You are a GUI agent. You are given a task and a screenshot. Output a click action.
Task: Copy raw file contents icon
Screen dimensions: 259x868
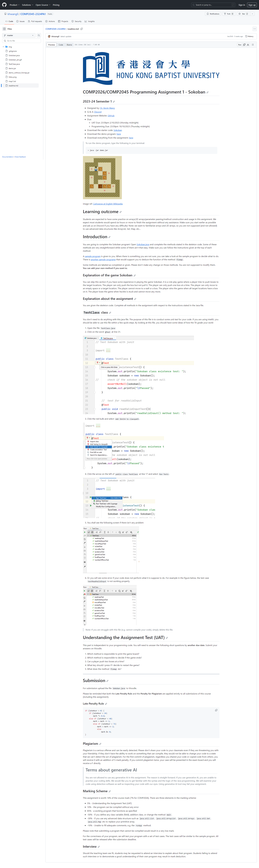(244, 45)
